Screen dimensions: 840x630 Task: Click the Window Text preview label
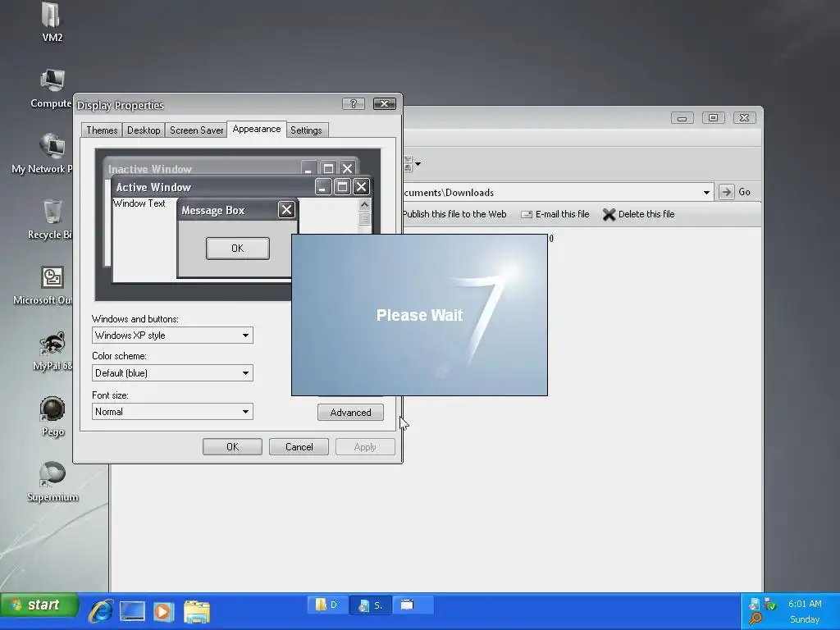(139, 203)
